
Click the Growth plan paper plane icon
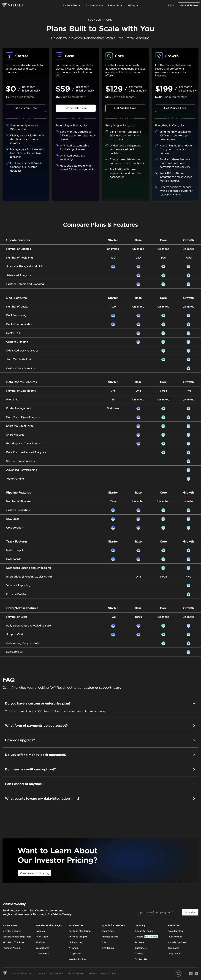(159, 56)
